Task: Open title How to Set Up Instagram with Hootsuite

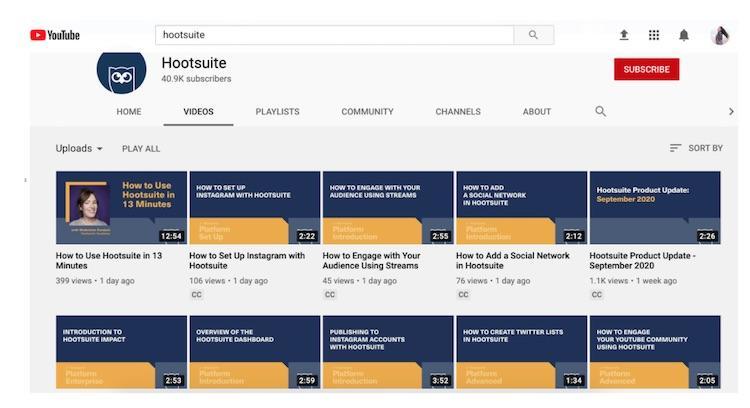Action: (247, 261)
